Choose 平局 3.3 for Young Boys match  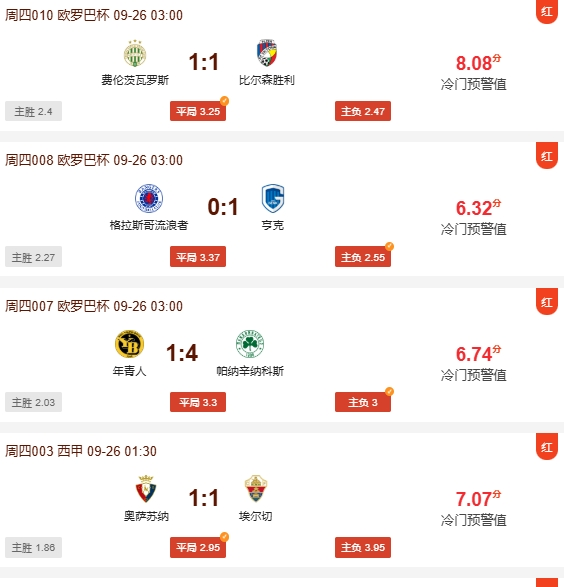(198, 402)
